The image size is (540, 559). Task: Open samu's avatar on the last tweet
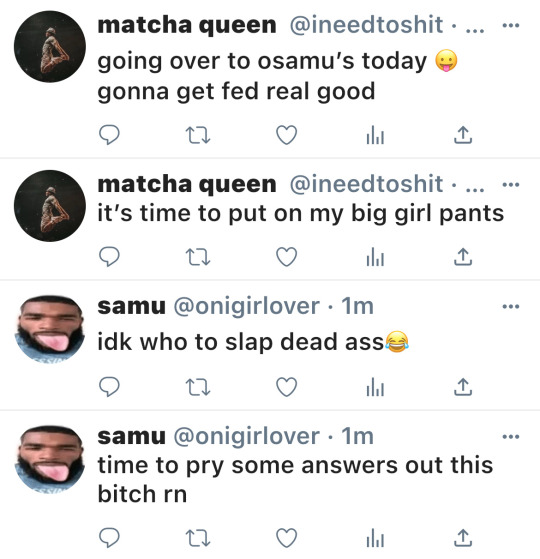50,460
